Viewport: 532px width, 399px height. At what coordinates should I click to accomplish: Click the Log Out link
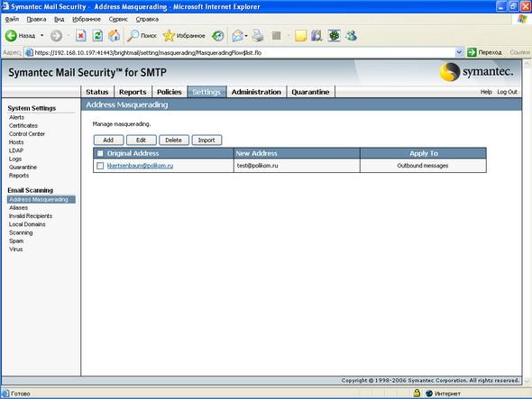(x=507, y=92)
